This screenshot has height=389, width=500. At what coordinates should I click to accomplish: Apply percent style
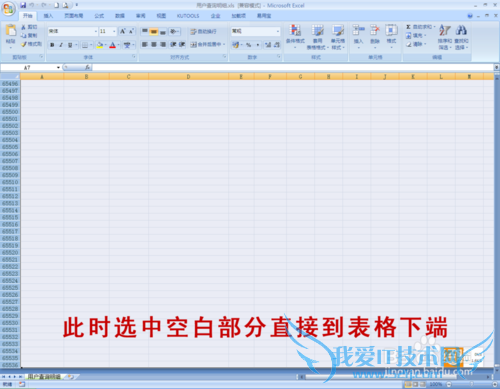coord(249,45)
